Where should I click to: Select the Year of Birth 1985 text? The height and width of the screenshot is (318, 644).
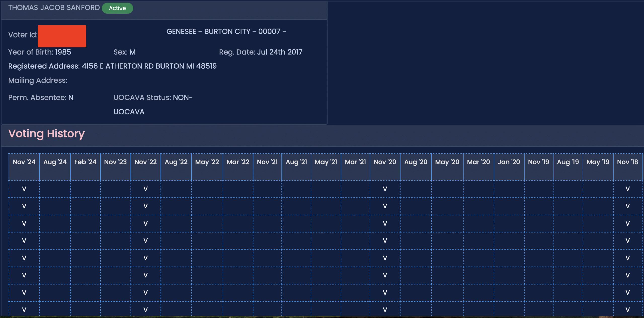click(39, 52)
